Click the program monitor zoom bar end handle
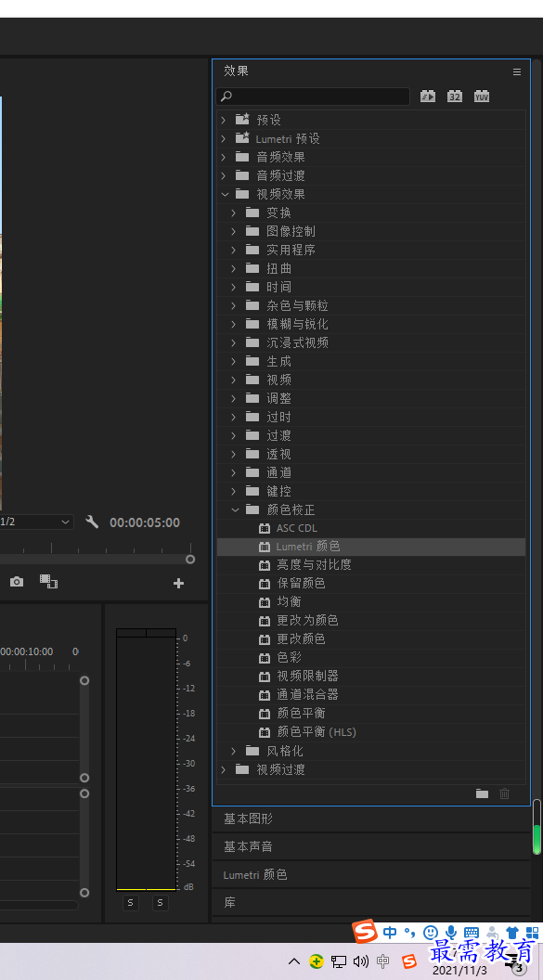This screenshot has width=543, height=980. pyautogui.click(x=190, y=560)
